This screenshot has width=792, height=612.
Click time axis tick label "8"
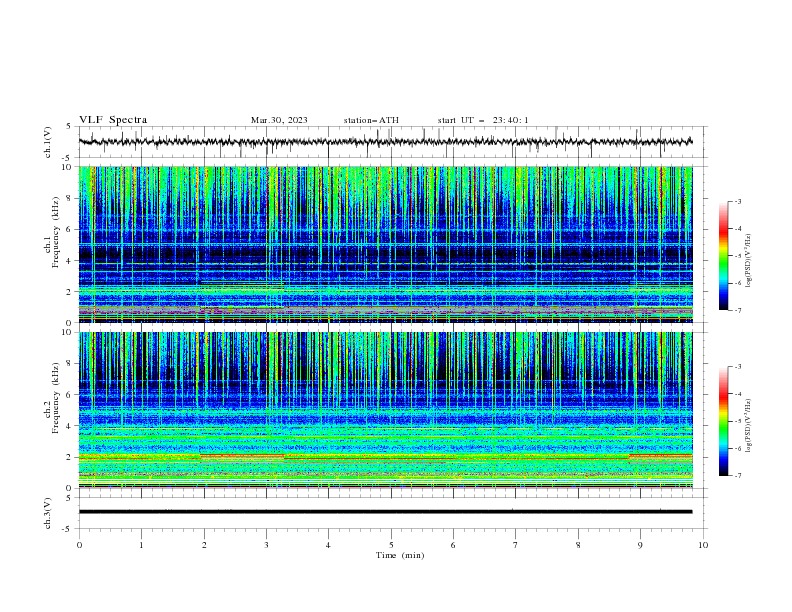coord(578,545)
